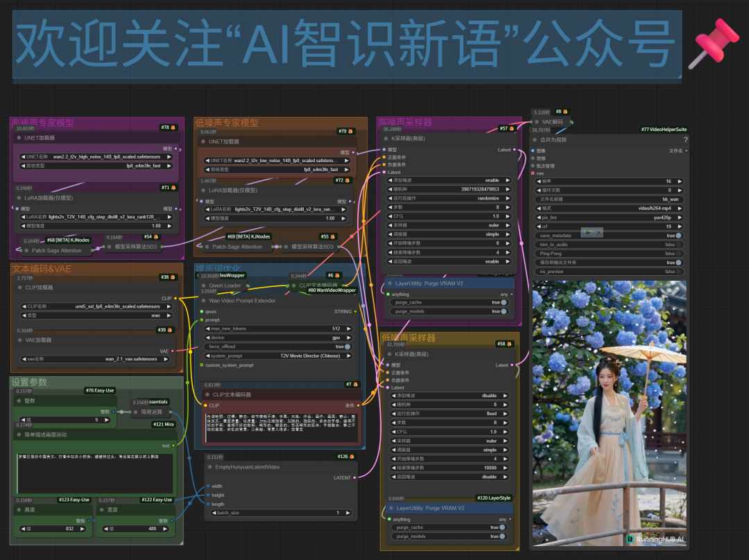Click the #76 Easy-Use badge
The height and width of the screenshot is (560, 749).
pyautogui.click(x=100, y=390)
